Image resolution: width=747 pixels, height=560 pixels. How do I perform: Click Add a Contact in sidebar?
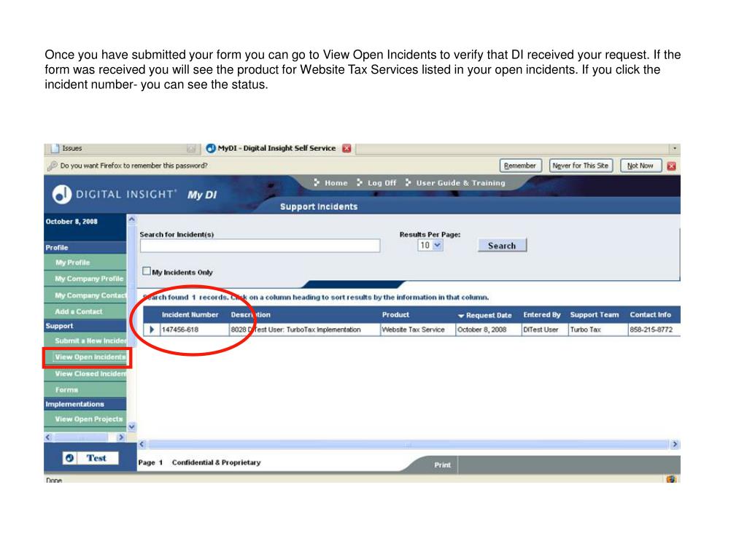click(79, 311)
